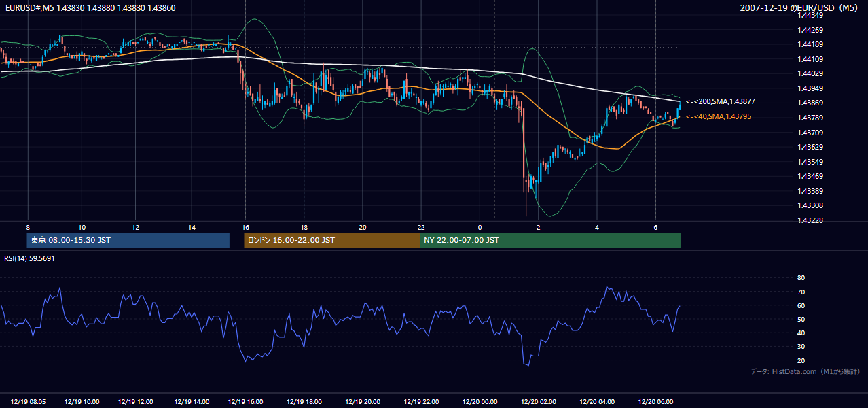
Task: Click the 12/19 08:05 date label
Action: 29,402
